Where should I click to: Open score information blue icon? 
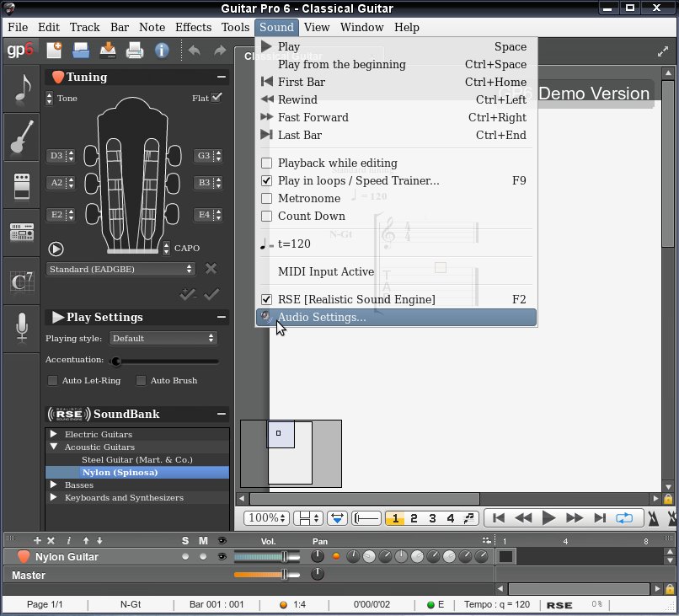click(162, 51)
